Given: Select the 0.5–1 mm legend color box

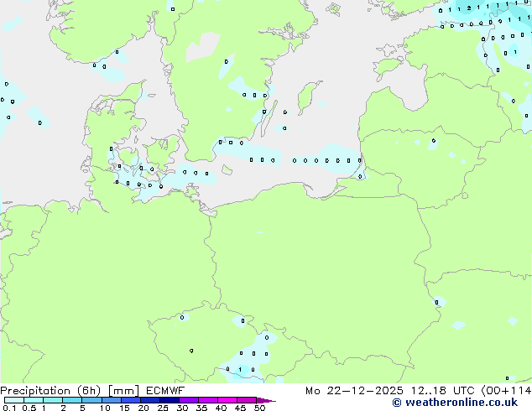Looking at the screenshot, I should pyautogui.click(x=34, y=400).
